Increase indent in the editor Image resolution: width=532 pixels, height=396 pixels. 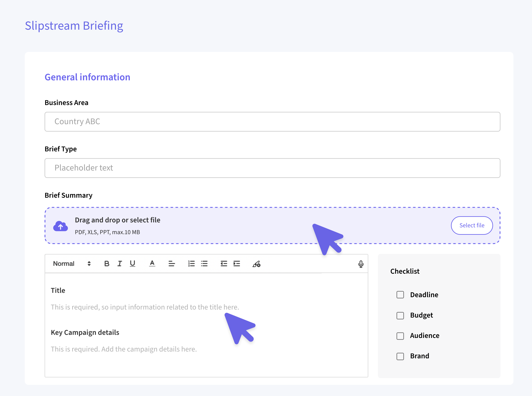(x=237, y=264)
